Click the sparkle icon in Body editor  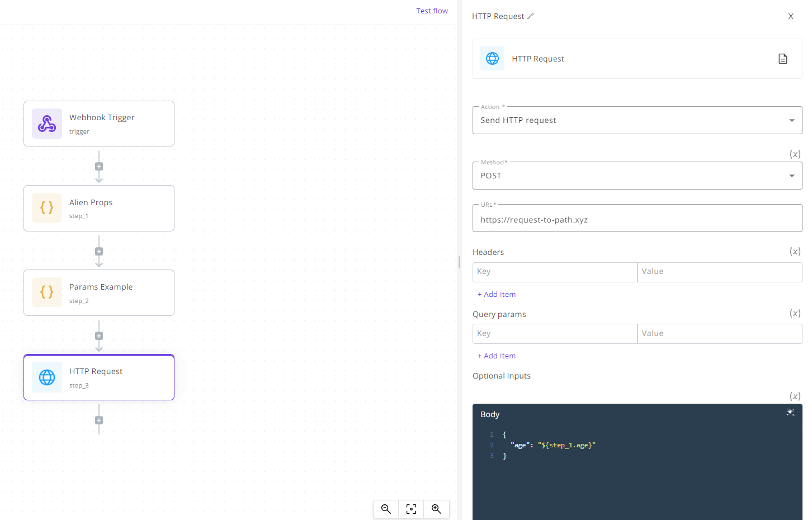pos(790,412)
